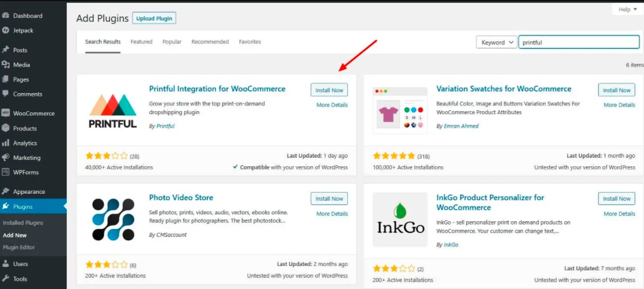This screenshot has width=644, height=289.
Task: Open the Keyword search type dropdown
Action: pos(496,43)
